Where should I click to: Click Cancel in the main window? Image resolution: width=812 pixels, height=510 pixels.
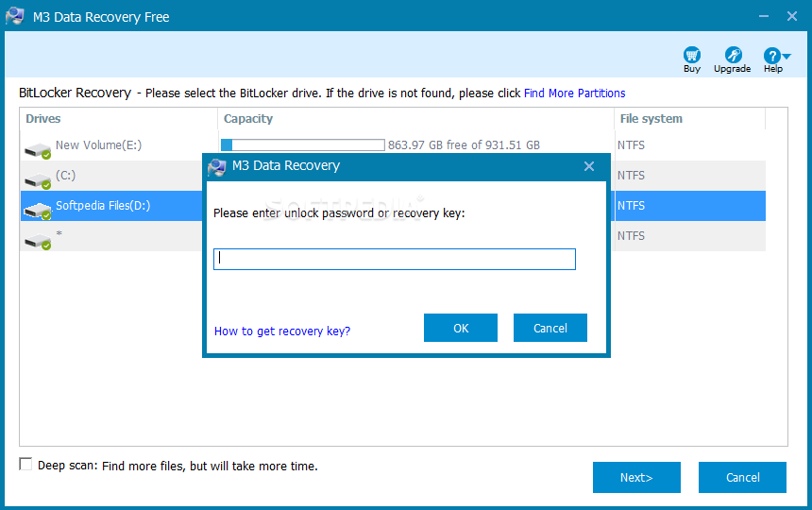[x=742, y=477]
